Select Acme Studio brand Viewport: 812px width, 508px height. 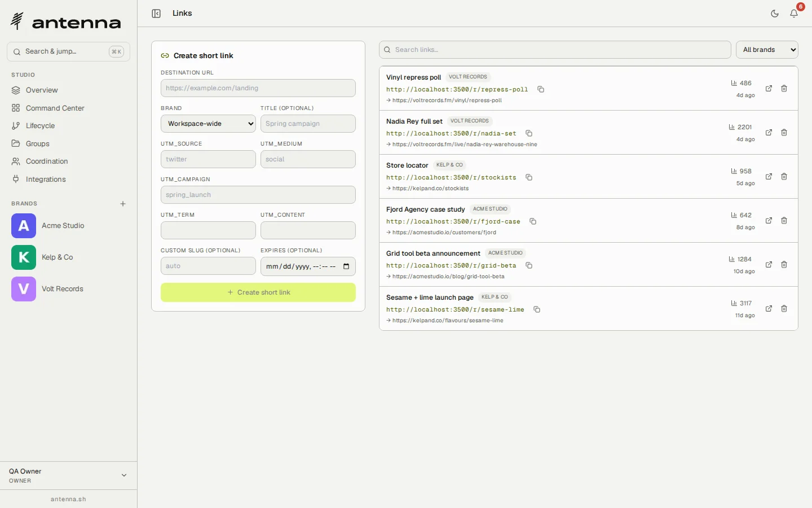click(68, 226)
